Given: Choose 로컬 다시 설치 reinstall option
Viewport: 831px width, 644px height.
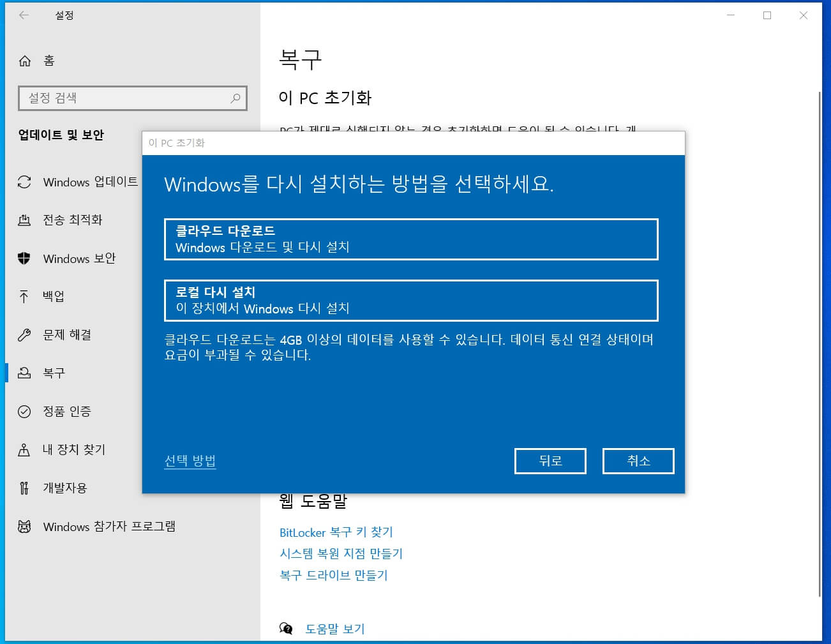Looking at the screenshot, I should point(412,300).
